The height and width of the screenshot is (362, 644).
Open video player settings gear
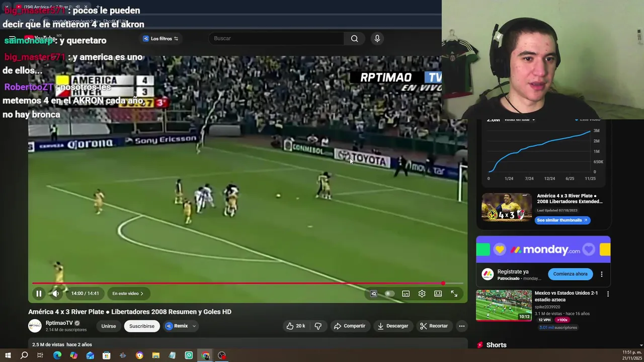422,294
